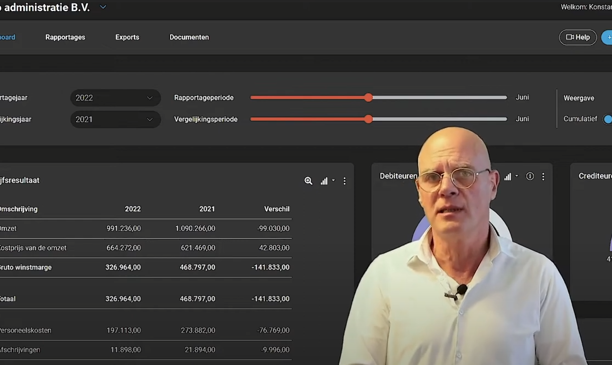Click the Afschrijvingen row label
The width and height of the screenshot is (612, 365).
(20, 350)
